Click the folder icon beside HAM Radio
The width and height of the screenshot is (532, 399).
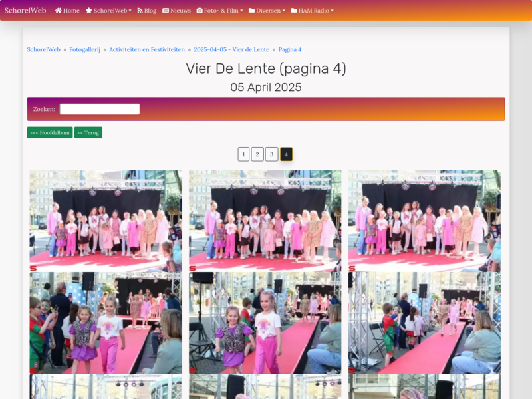(x=294, y=11)
